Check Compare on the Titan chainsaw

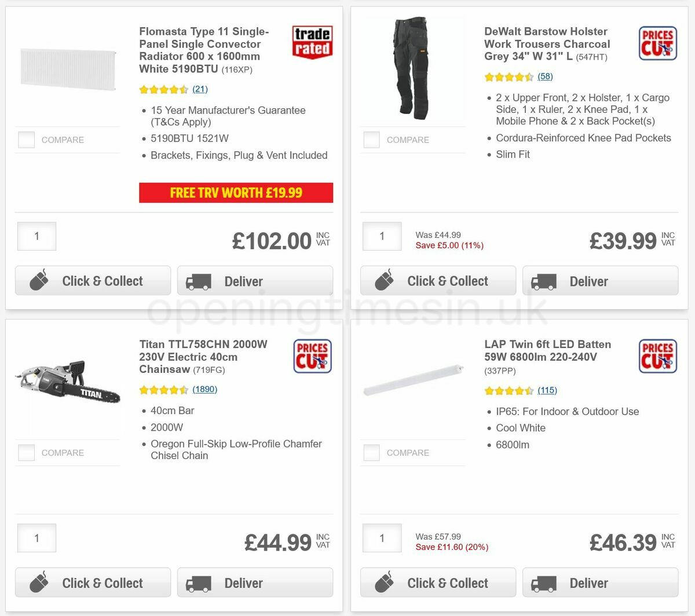(x=26, y=453)
